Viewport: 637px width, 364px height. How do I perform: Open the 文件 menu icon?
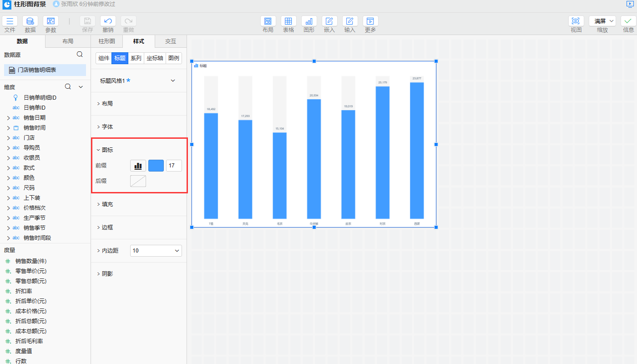click(x=10, y=21)
